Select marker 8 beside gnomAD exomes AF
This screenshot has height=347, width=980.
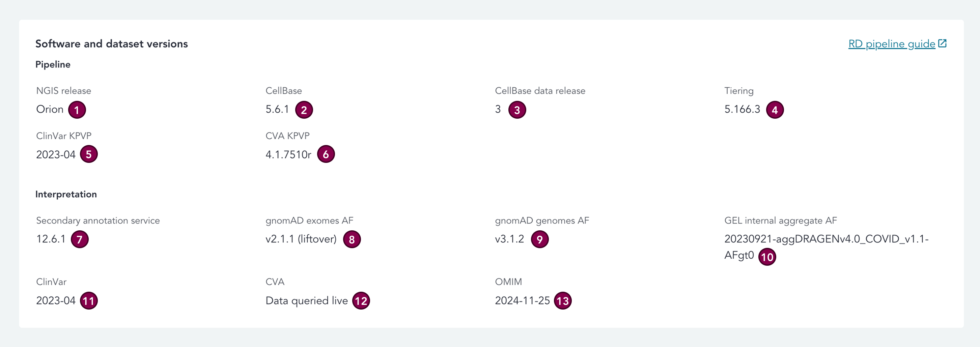[x=352, y=239]
